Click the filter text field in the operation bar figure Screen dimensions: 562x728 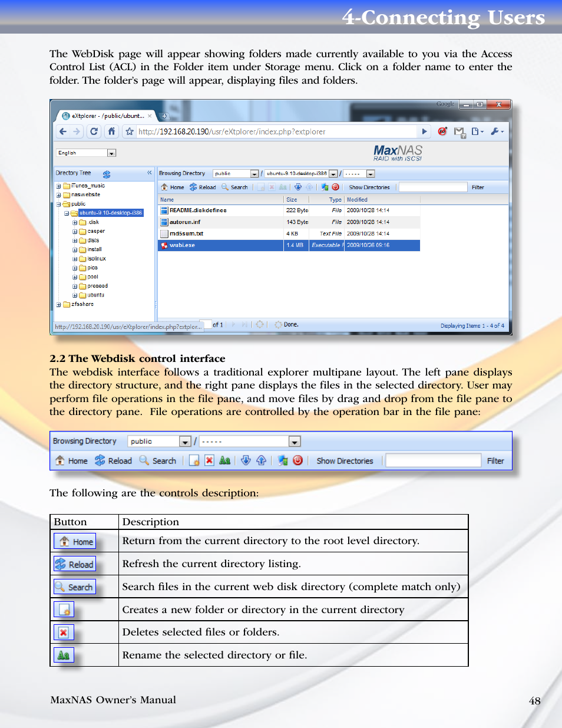coord(433,460)
